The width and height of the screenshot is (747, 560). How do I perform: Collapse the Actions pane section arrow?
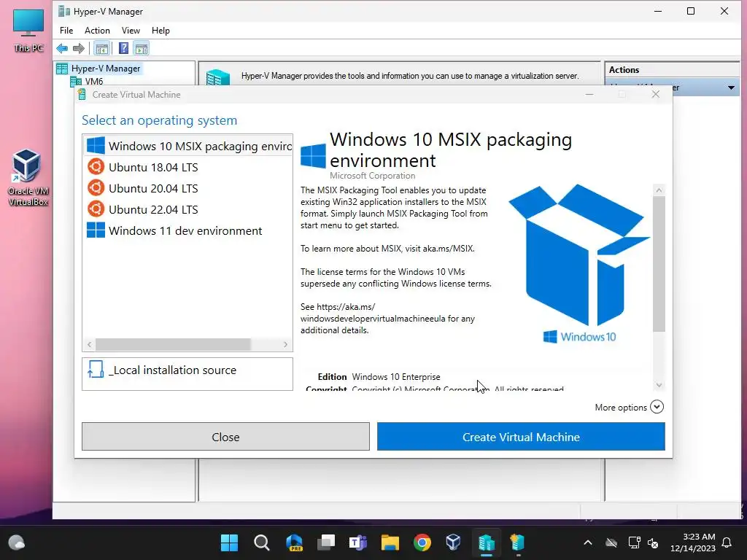point(731,87)
